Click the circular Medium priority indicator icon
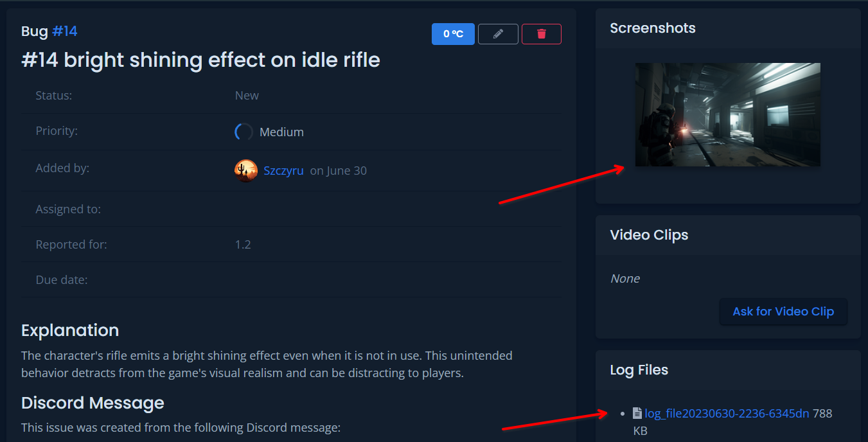 244,132
